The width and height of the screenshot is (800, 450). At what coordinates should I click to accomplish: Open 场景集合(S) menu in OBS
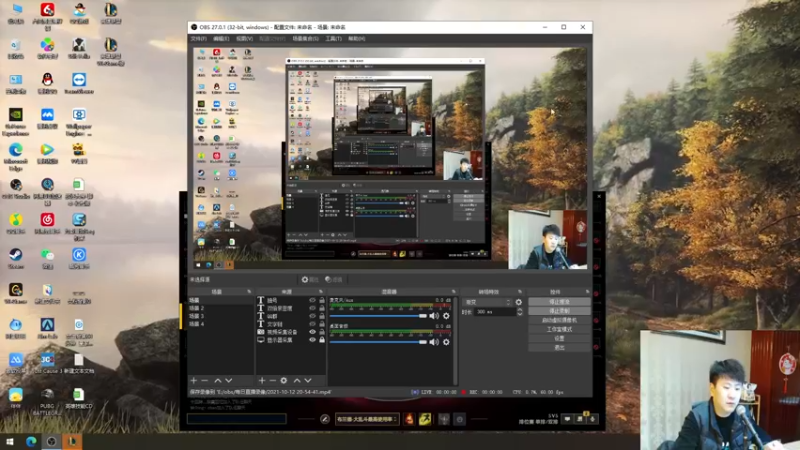point(306,39)
